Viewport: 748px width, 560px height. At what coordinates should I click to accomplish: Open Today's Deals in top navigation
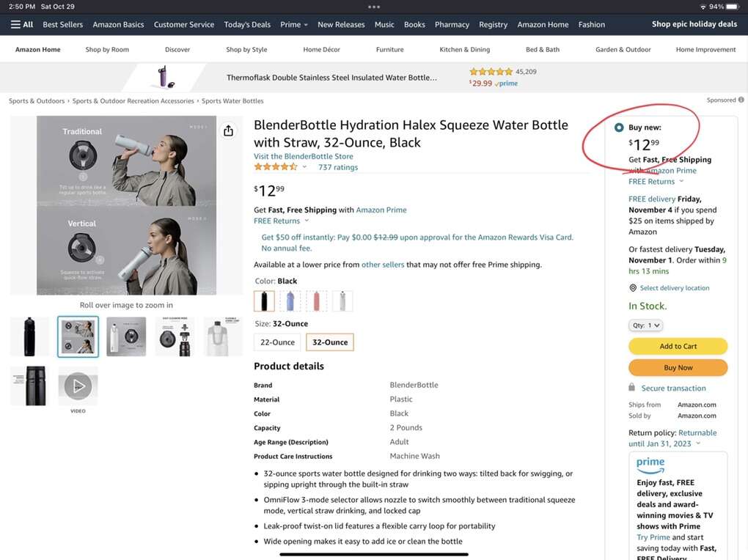(247, 24)
